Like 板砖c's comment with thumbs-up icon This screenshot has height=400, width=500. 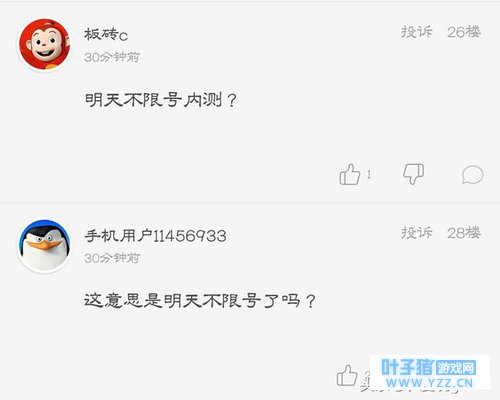point(350,174)
